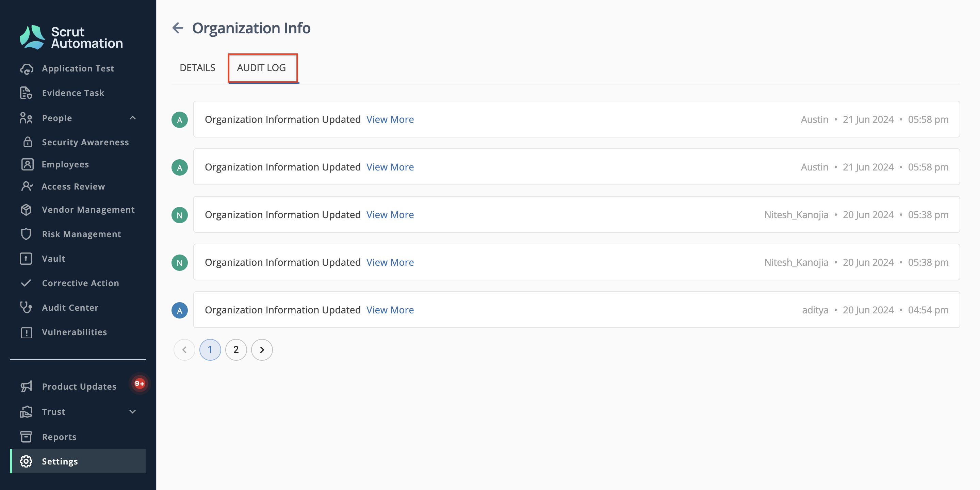Click the Evidence Task document icon
This screenshot has width=980, height=490.
pos(26,93)
